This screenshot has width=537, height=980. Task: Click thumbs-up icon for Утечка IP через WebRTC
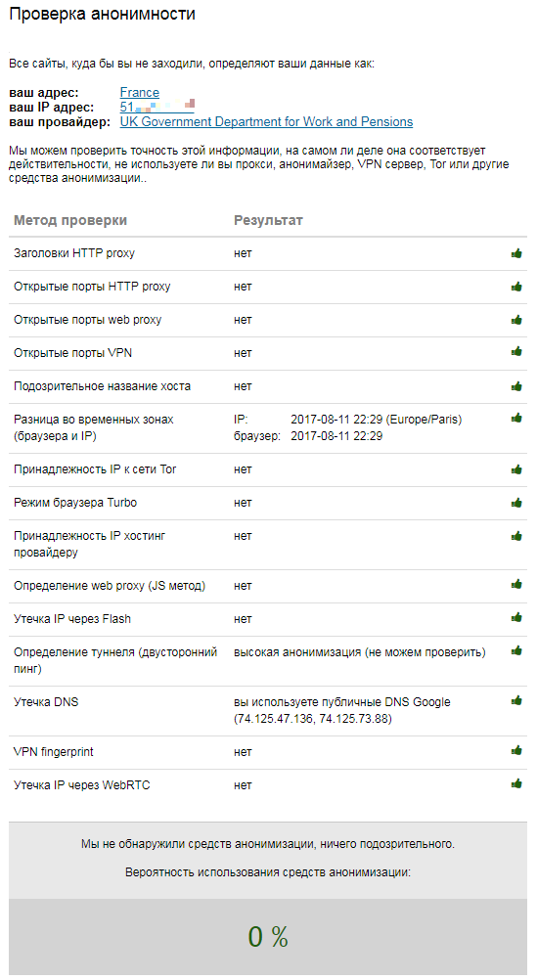pos(516,783)
